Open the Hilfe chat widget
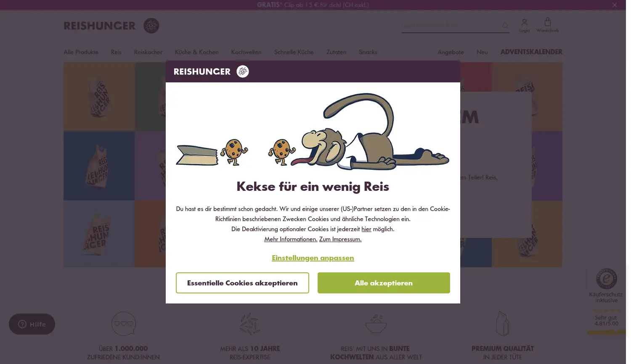The height and width of the screenshot is (364, 631). point(32,324)
